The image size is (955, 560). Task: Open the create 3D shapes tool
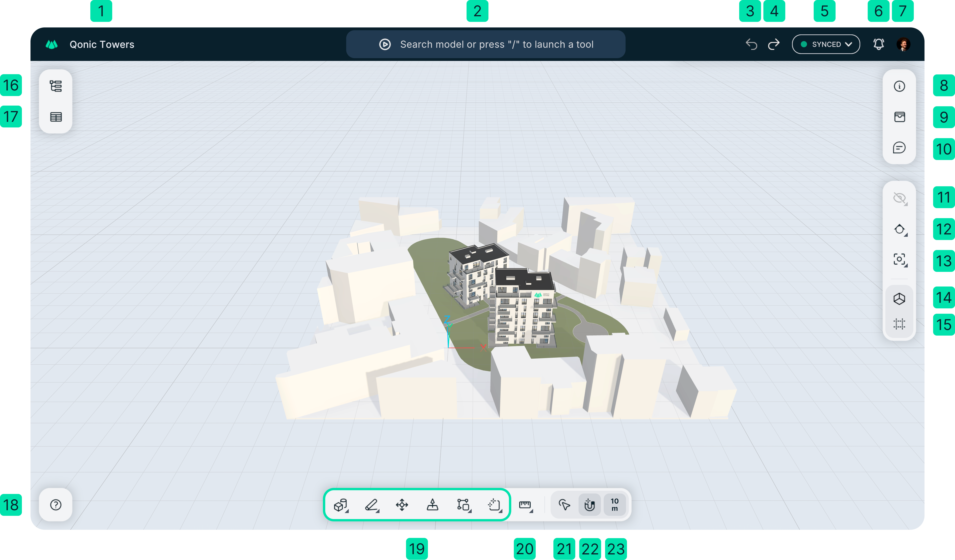tap(340, 505)
